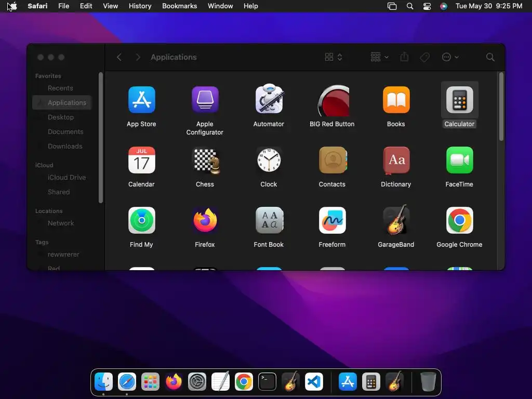Open the Window menu

coord(220,6)
